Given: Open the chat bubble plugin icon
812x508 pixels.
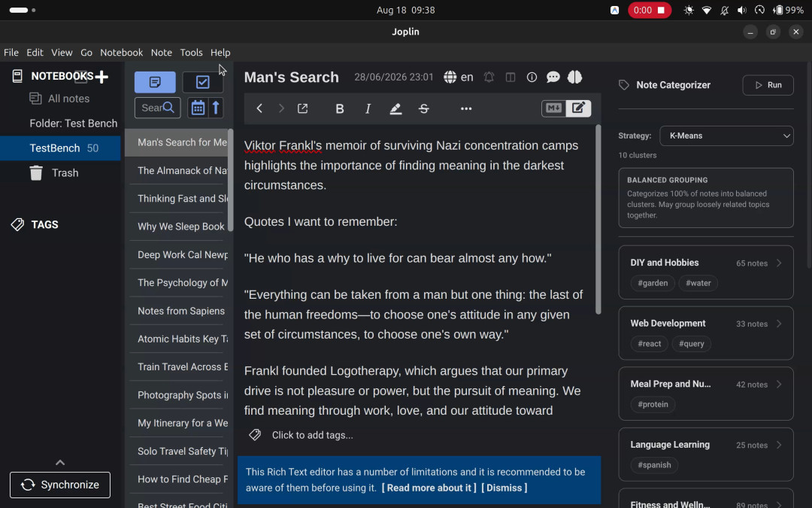Looking at the screenshot, I should pos(553,78).
